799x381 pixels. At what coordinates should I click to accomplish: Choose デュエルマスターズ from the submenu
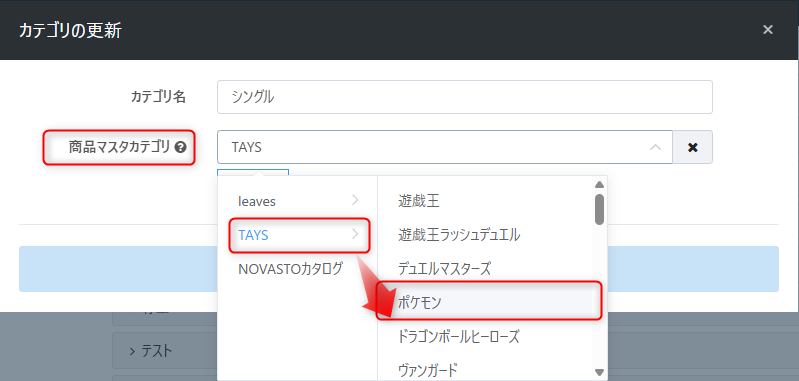coord(444,269)
